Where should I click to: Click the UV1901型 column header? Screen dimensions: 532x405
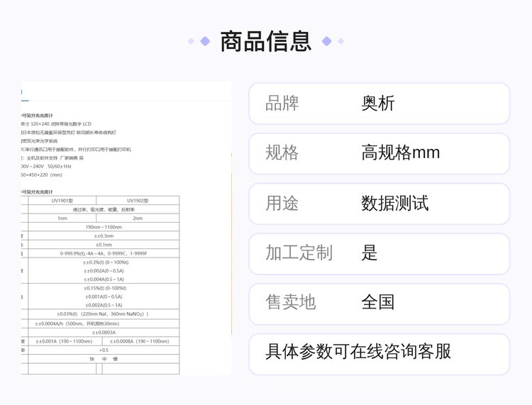(x=62, y=201)
